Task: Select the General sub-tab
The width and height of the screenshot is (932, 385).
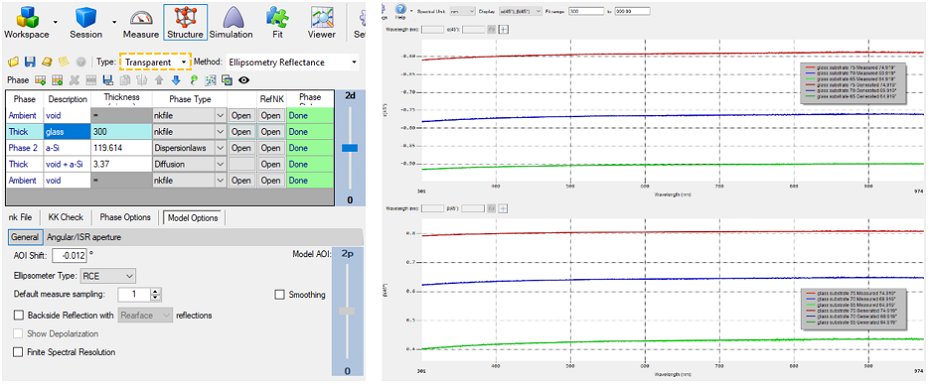Action: click(25, 237)
